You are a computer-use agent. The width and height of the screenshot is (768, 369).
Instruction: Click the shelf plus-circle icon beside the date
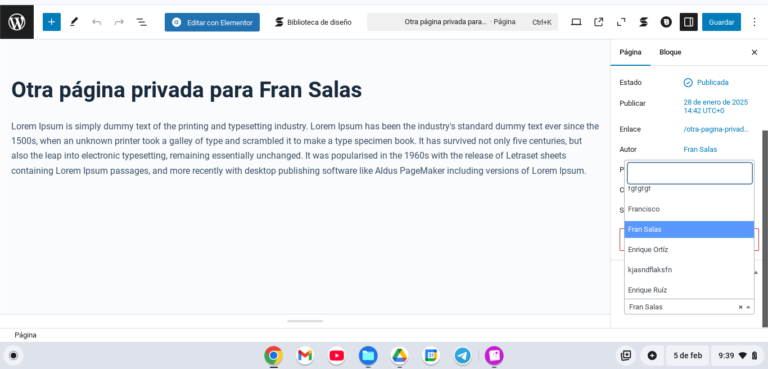(x=652, y=356)
